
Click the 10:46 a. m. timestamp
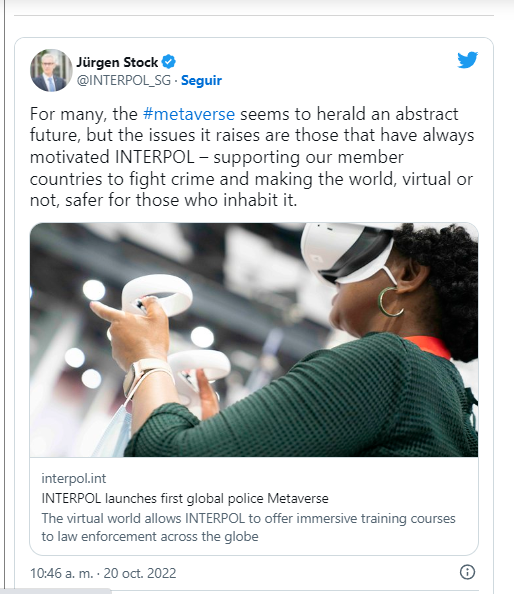click(x=61, y=573)
